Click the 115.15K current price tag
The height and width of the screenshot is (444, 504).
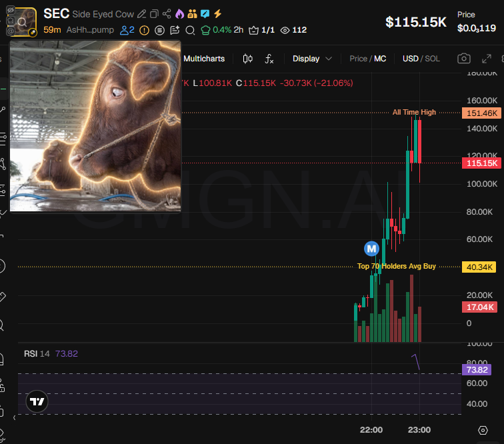[x=481, y=163]
